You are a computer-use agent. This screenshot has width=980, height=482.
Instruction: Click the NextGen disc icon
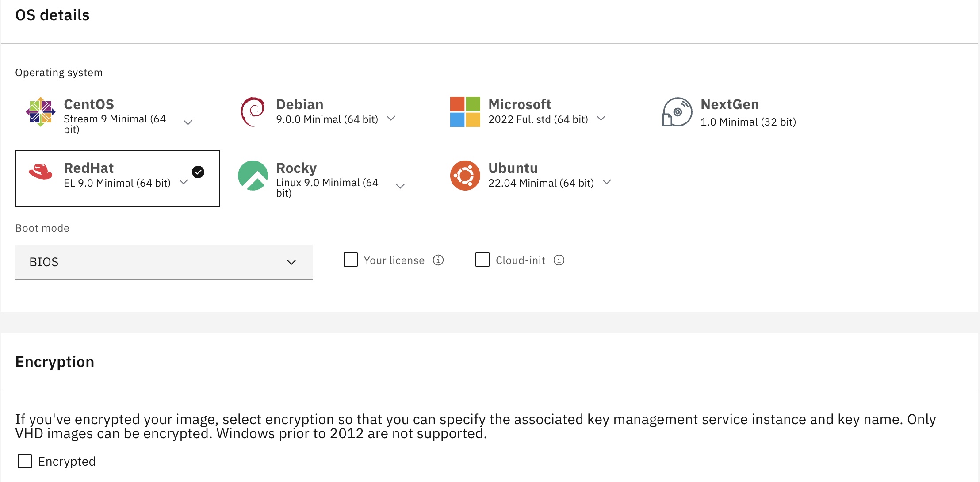pos(677,112)
